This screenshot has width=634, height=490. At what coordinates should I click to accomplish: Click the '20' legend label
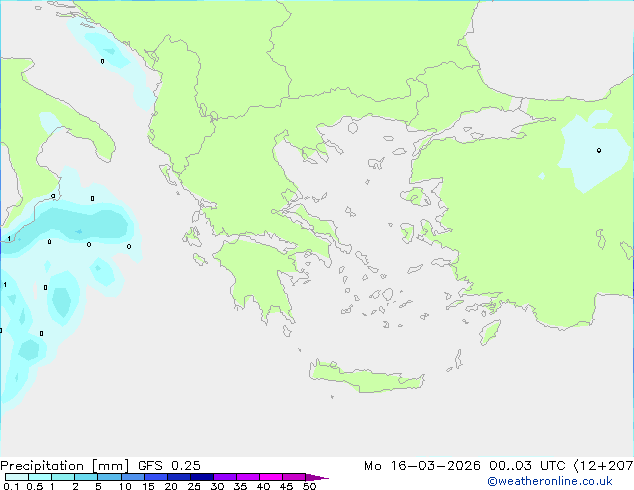(171, 486)
